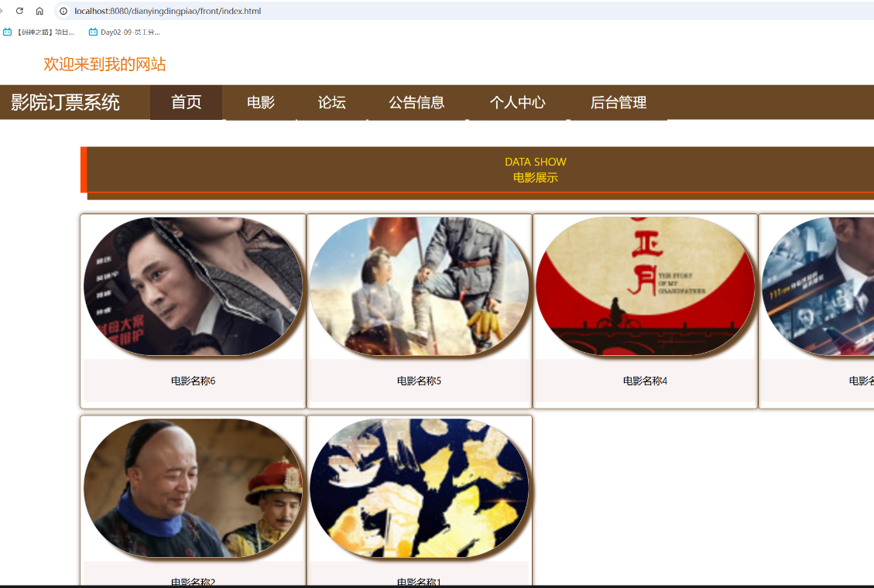Open the site information icon in address bar
Image resolution: width=874 pixels, height=588 pixels.
[63, 11]
